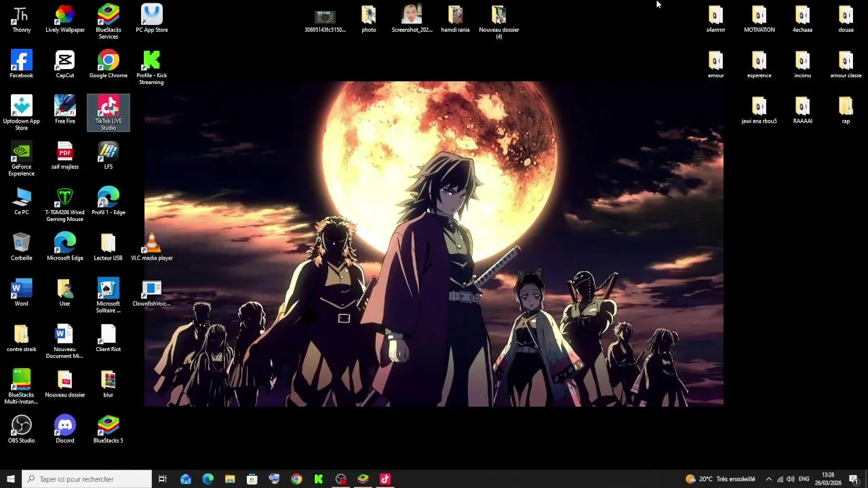Select the RAAAAI folder
868x488 pixels.
[803, 110]
